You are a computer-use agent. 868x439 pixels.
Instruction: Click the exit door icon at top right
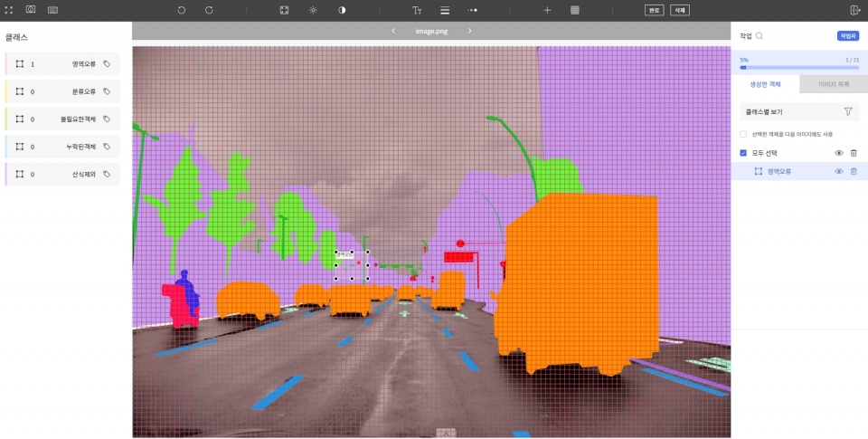(x=855, y=10)
